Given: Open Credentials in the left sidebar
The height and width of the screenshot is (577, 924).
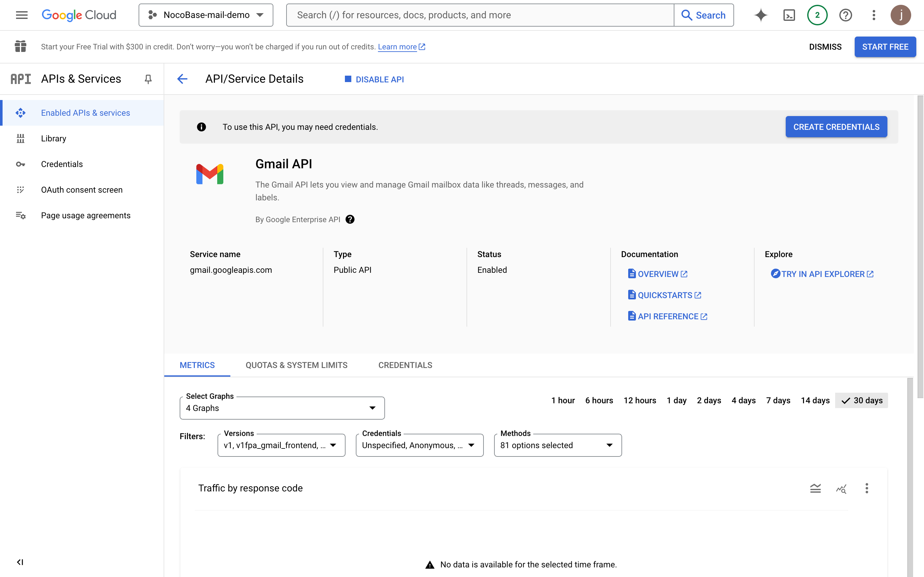Looking at the screenshot, I should 62,164.
